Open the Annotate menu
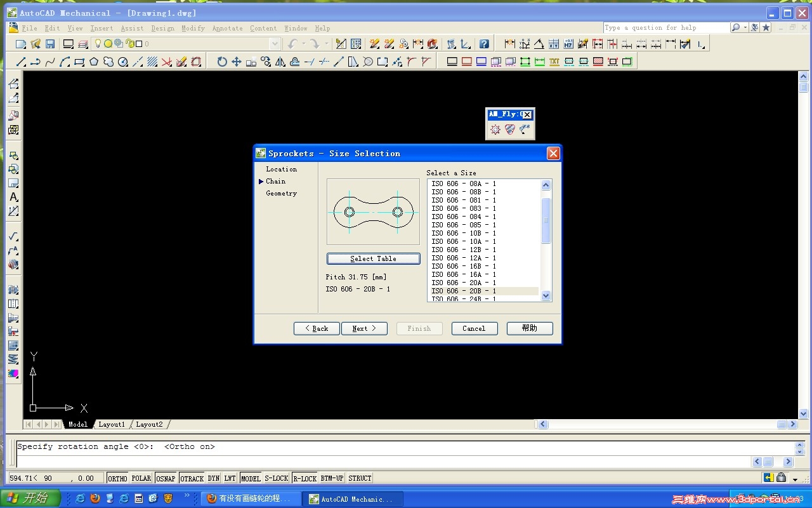 (x=228, y=28)
